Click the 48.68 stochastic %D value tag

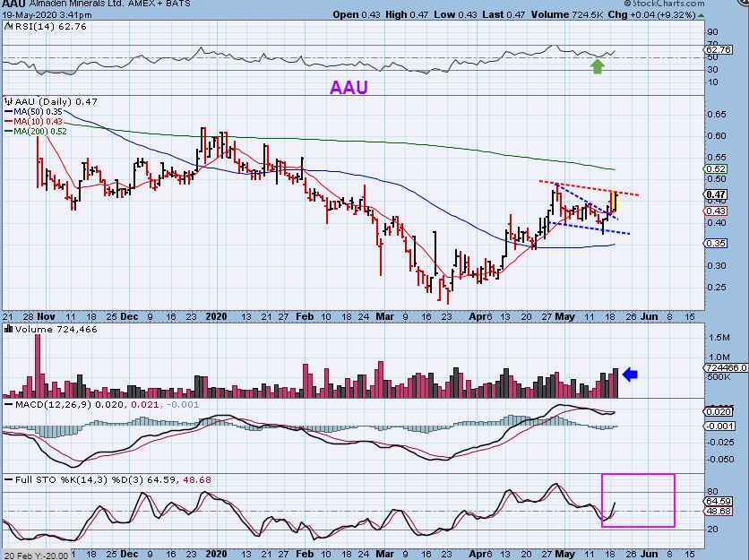point(719,511)
